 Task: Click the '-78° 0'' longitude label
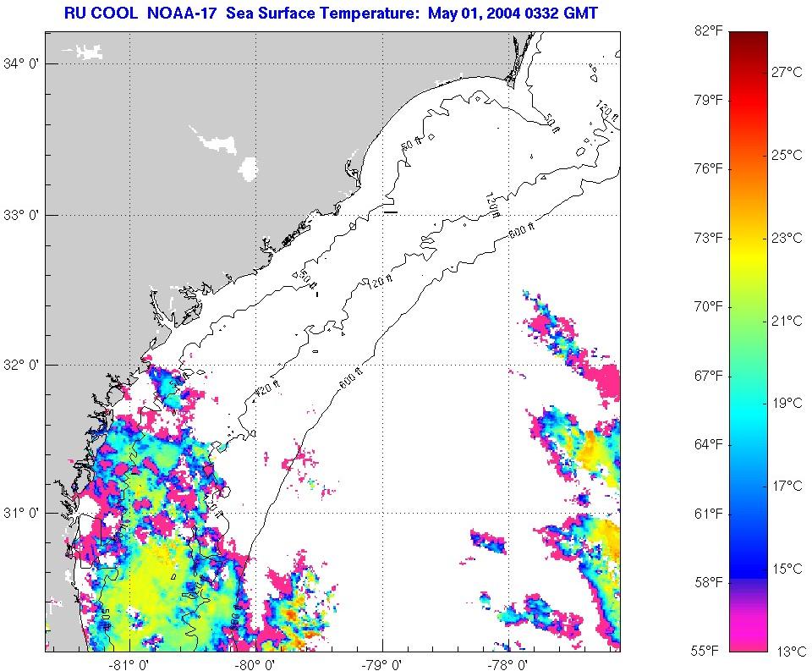tap(508, 664)
